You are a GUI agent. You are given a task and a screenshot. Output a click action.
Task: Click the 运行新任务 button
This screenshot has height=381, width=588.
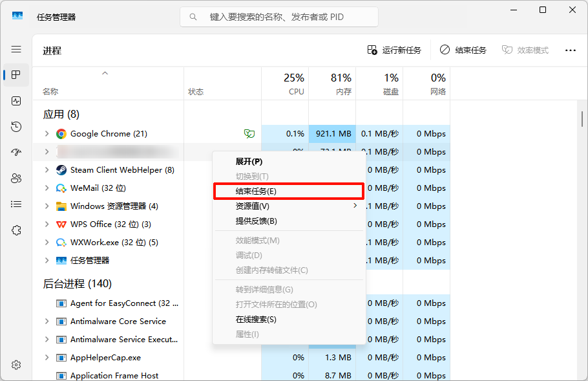(395, 50)
